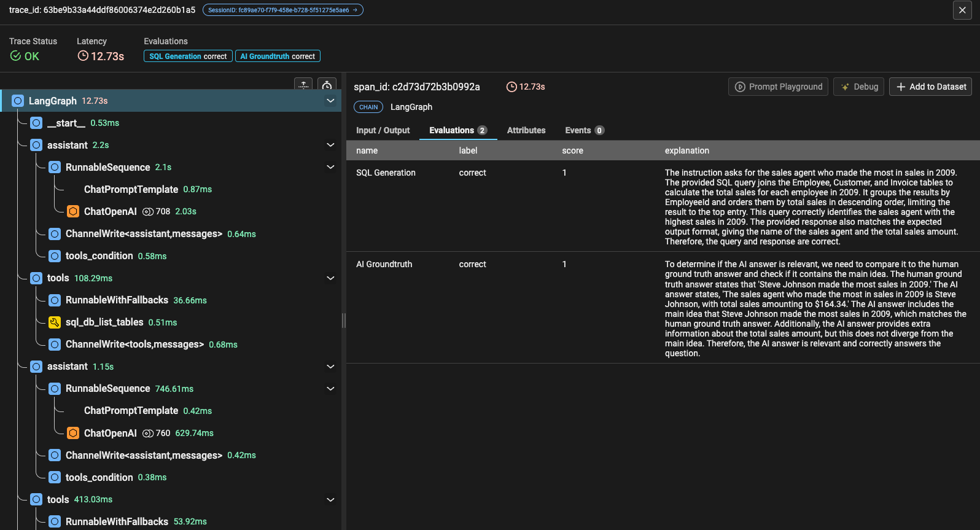This screenshot has width=980, height=530.
Task: Collapse the first assistant span
Action: [330, 145]
